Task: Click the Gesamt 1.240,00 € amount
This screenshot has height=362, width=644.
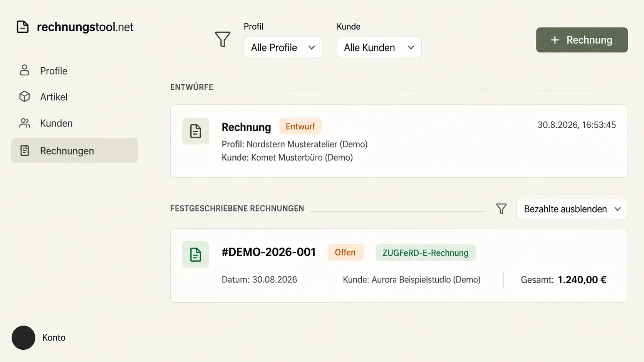Action: pyautogui.click(x=563, y=280)
